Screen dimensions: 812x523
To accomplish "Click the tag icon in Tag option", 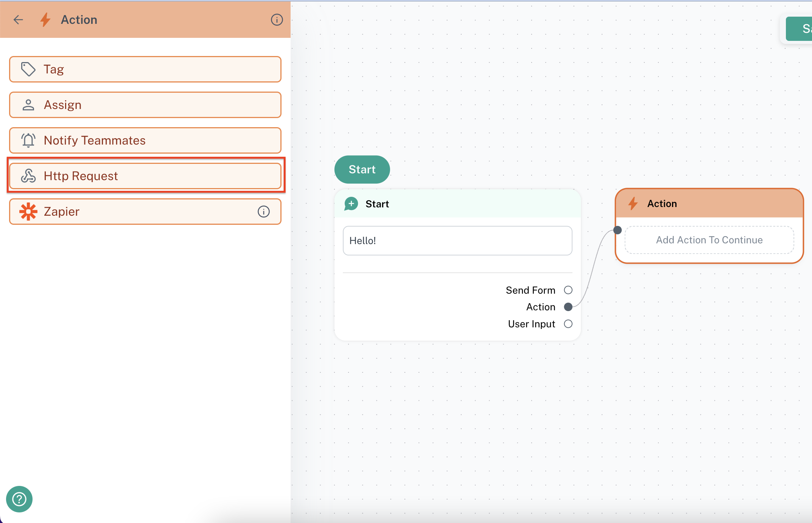I will pyautogui.click(x=28, y=69).
